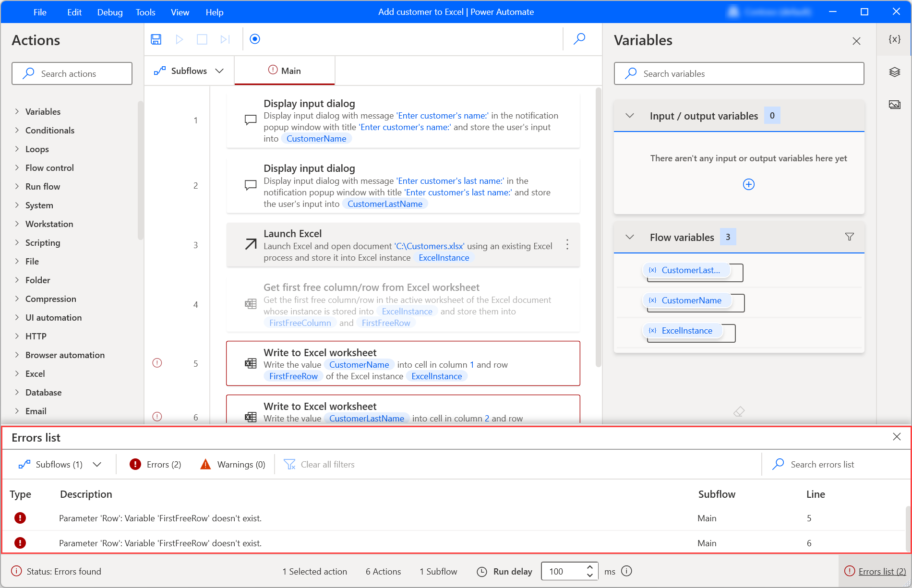912x588 pixels.
Task: Open the Debug menu
Action: click(x=109, y=12)
